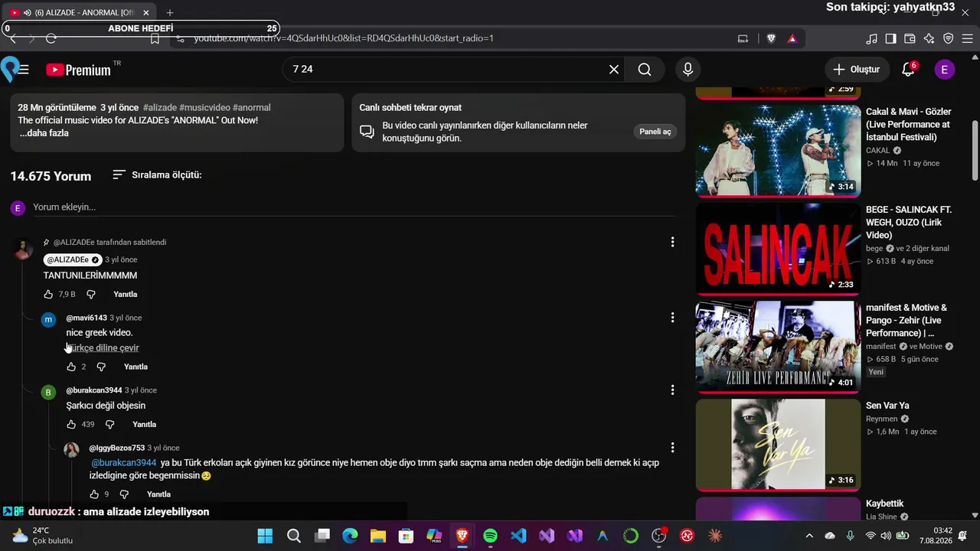Open the Sen Var Ya thumbnail
The image size is (980, 551).
coord(778,445)
